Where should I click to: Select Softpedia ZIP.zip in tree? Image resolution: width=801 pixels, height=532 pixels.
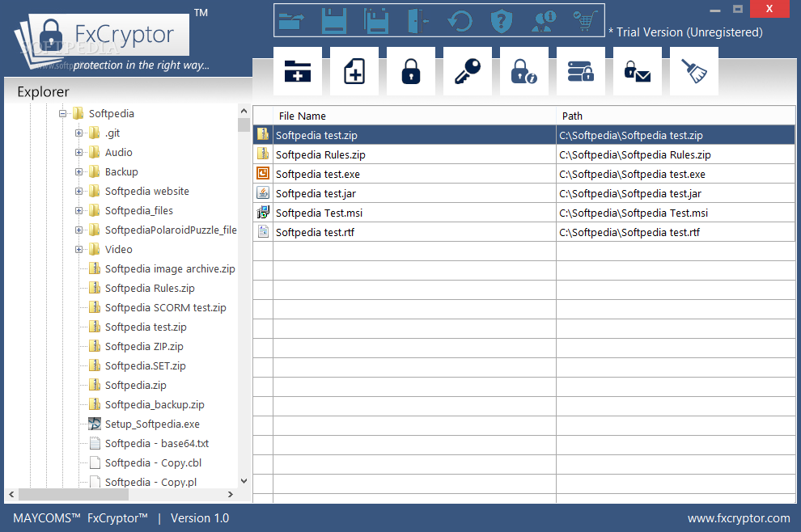[x=144, y=346]
